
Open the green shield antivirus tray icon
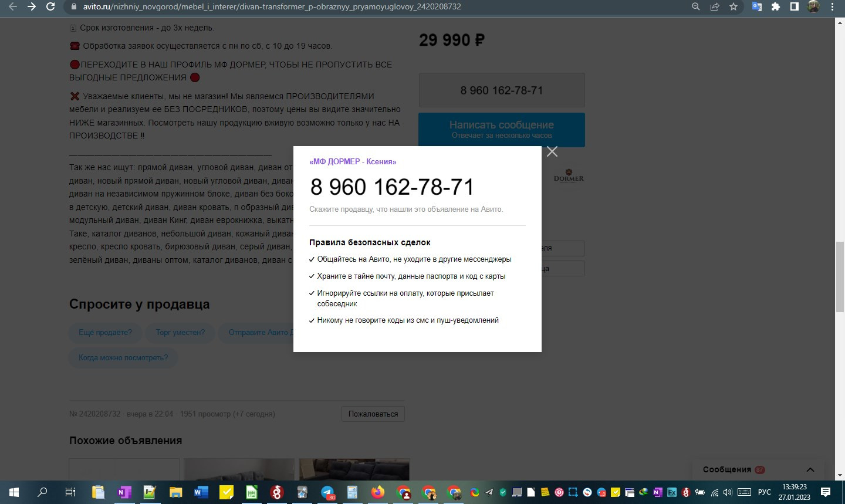503,492
